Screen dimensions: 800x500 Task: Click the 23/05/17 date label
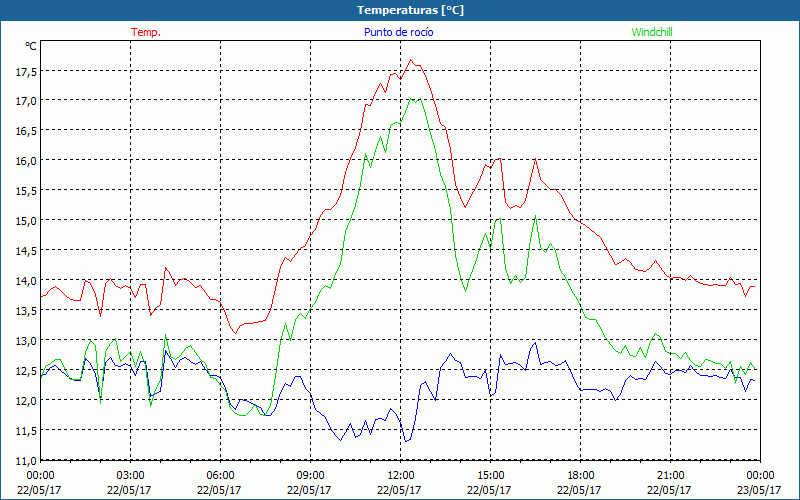(759, 490)
